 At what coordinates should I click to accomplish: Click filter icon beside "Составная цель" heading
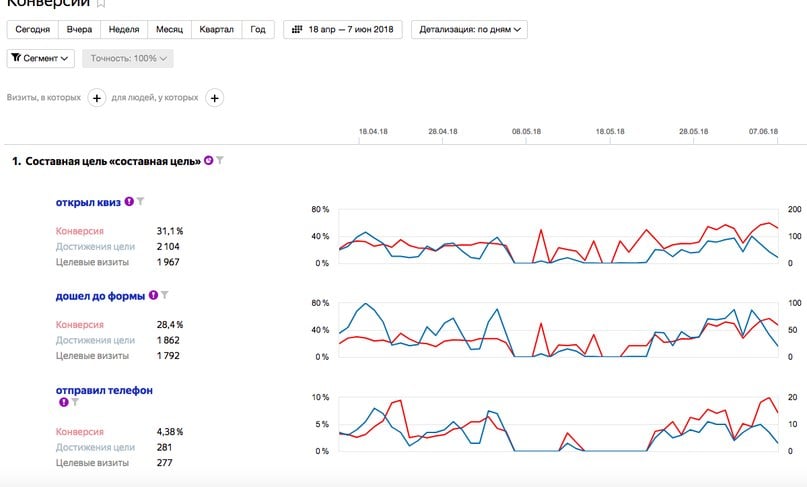pyautogui.click(x=220, y=161)
